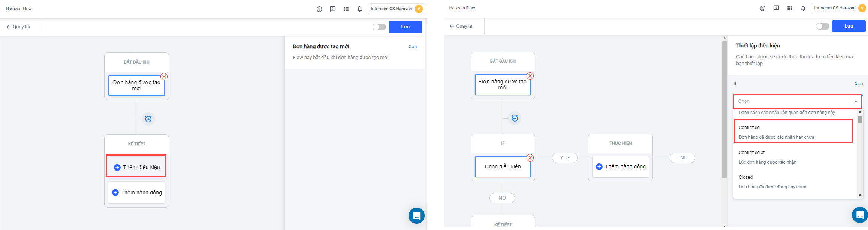Click the dropdown arrow of 'Chọn' field
Image resolution: width=868 pixels, height=230 pixels.
tap(856, 102)
